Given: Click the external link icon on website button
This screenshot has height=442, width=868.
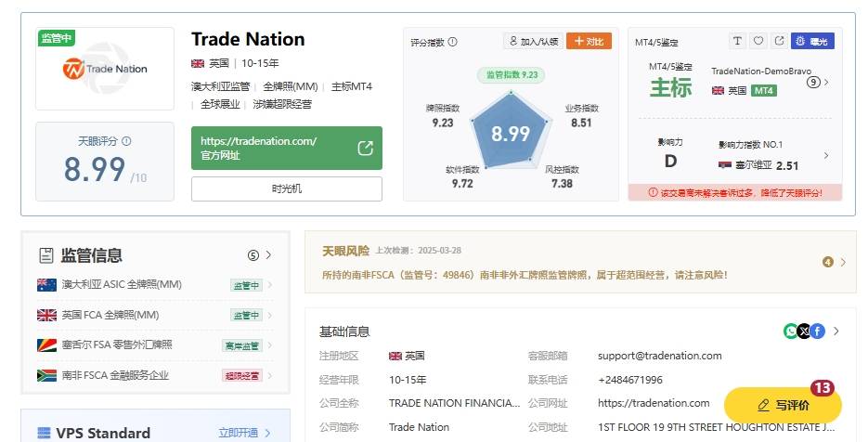Looking at the screenshot, I should click(x=366, y=148).
